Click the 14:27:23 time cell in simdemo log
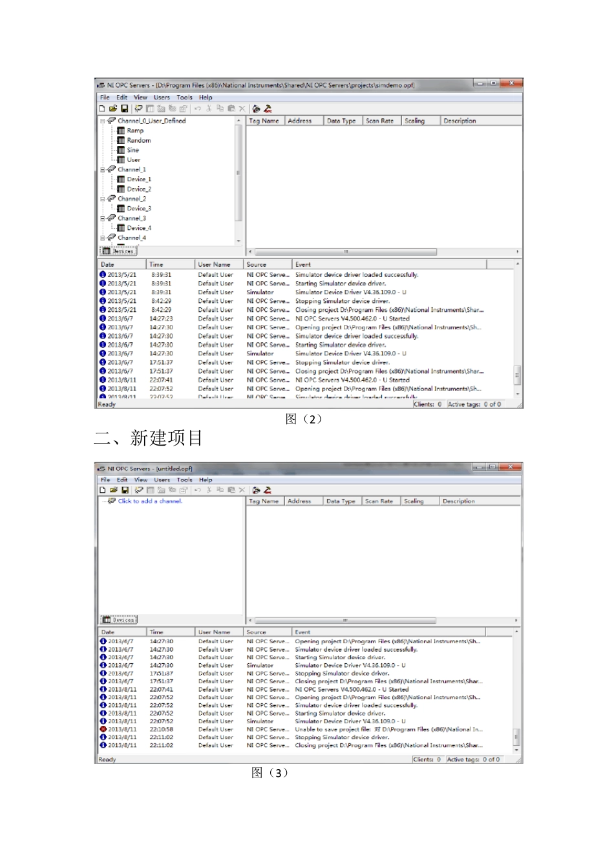 click(161, 318)
